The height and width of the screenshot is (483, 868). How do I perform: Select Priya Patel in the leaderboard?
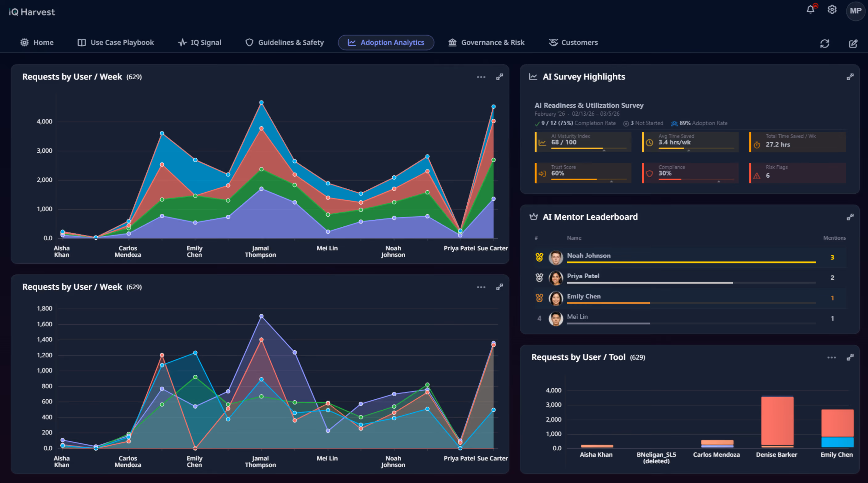691,278
